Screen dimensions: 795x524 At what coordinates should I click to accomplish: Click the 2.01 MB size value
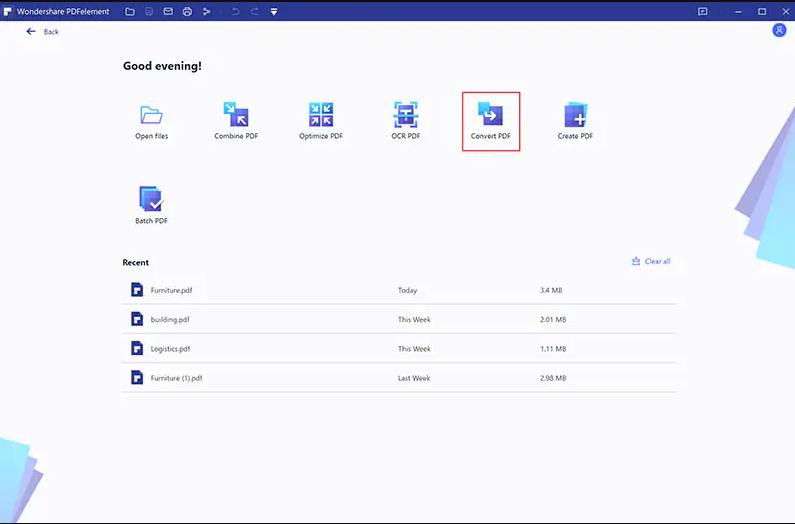coord(553,320)
